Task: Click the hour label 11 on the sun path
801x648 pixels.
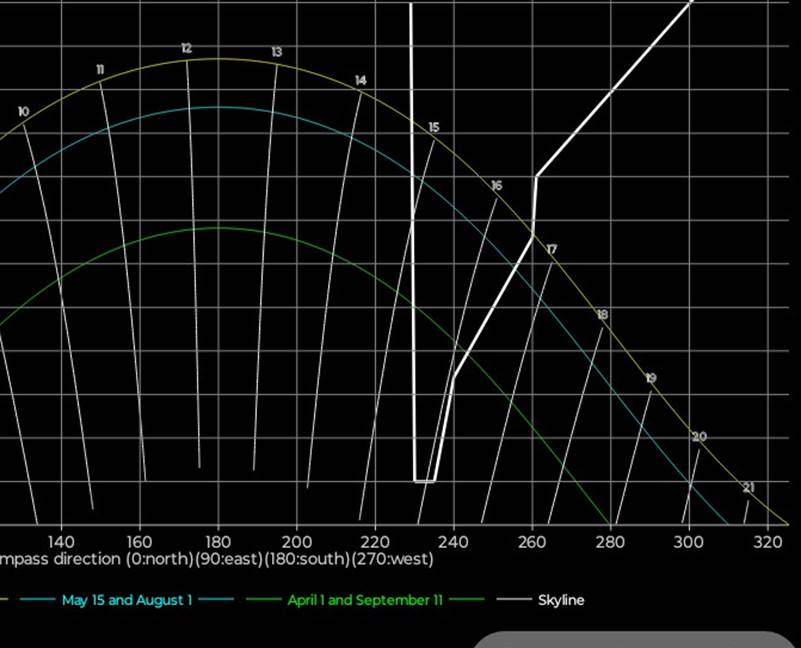Action: (x=100, y=70)
